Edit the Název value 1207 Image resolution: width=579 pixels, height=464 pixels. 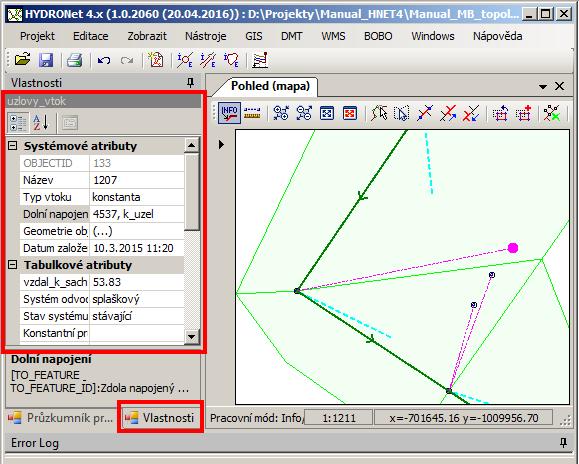pyautogui.click(x=137, y=180)
